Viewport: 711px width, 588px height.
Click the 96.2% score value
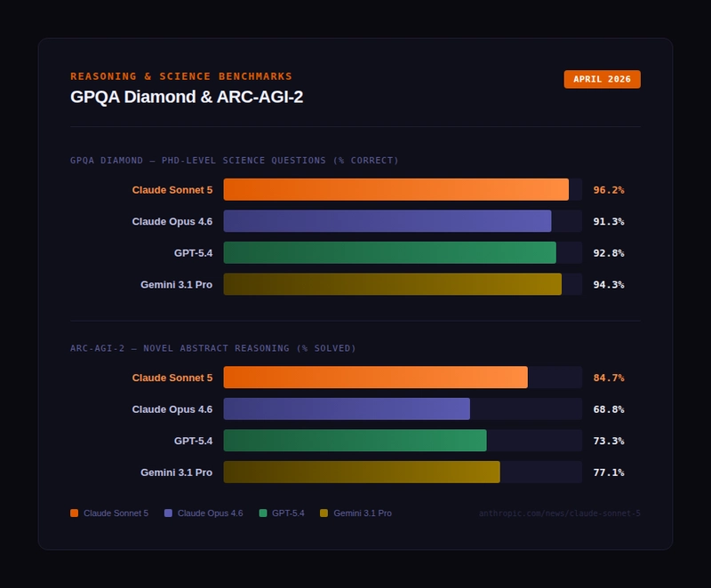(609, 190)
